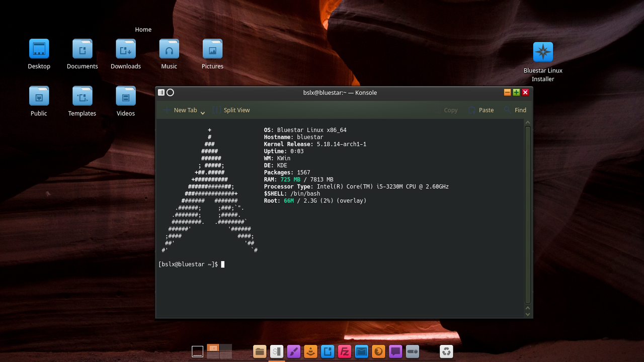This screenshot has width=644, height=362.
Task: Open the trash from the dock
Action: (446, 351)
